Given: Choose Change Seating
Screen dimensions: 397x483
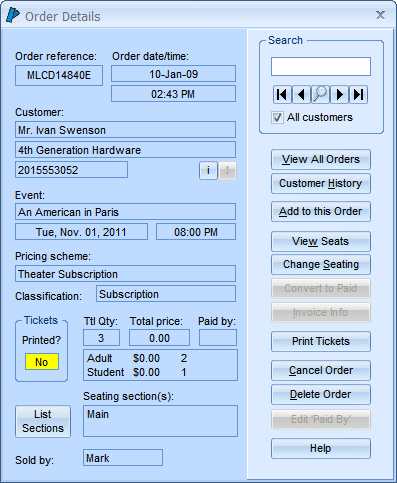Looking at the screenshot, I should (x=321, y=265).
